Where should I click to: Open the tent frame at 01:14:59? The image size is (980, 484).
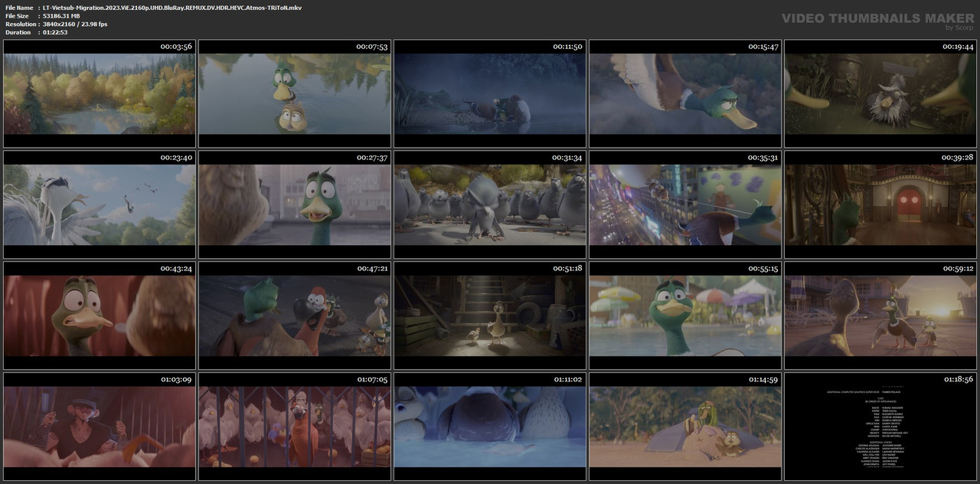(685, 426)
